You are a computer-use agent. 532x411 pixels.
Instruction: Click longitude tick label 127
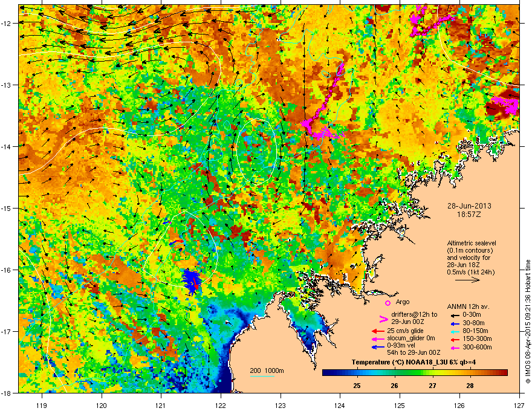click(519, 405)
